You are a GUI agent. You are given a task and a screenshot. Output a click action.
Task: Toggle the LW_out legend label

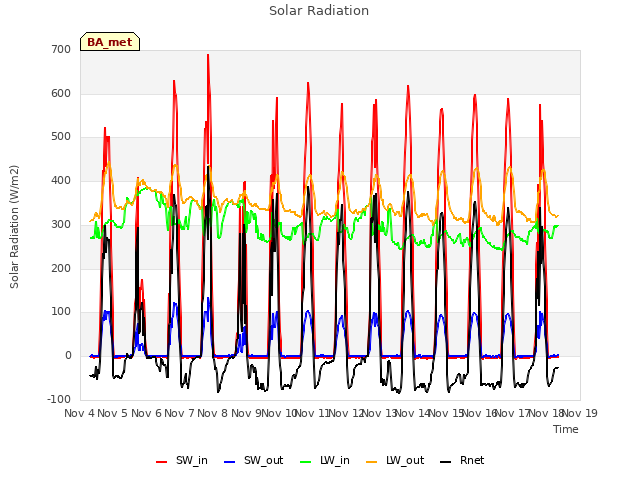pyautogui.click(x=405, y=460)
